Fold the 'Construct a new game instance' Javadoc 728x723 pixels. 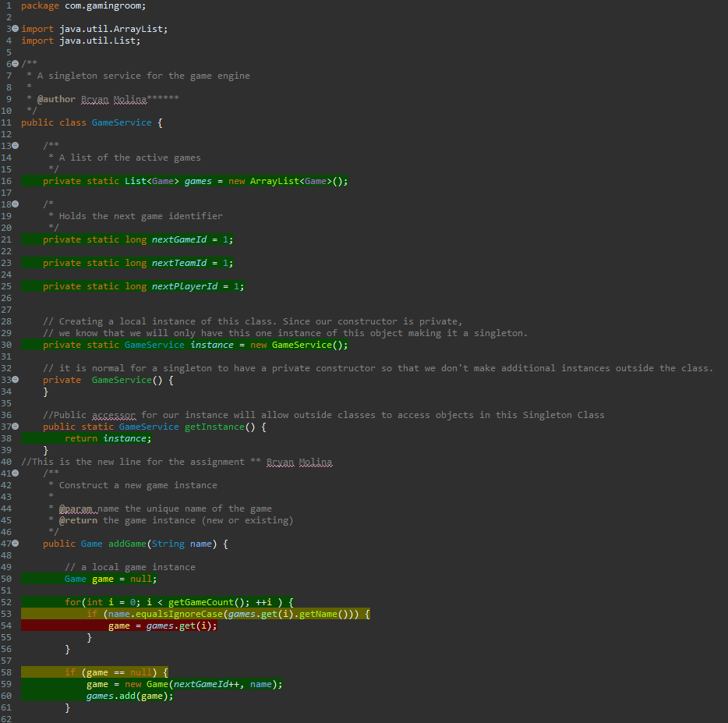point(16,473)
